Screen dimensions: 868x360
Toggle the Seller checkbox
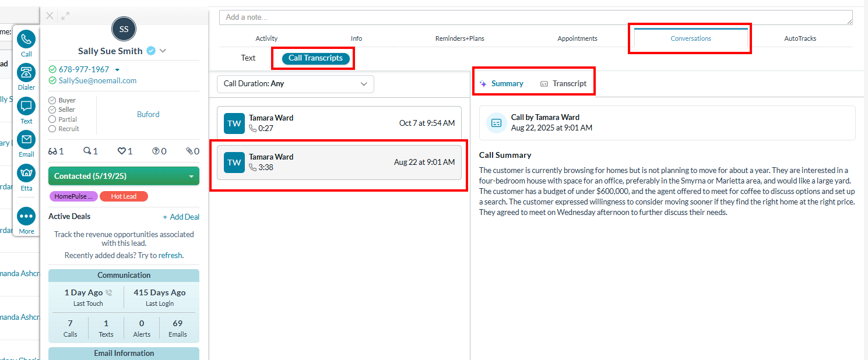[x=52, y=110]
